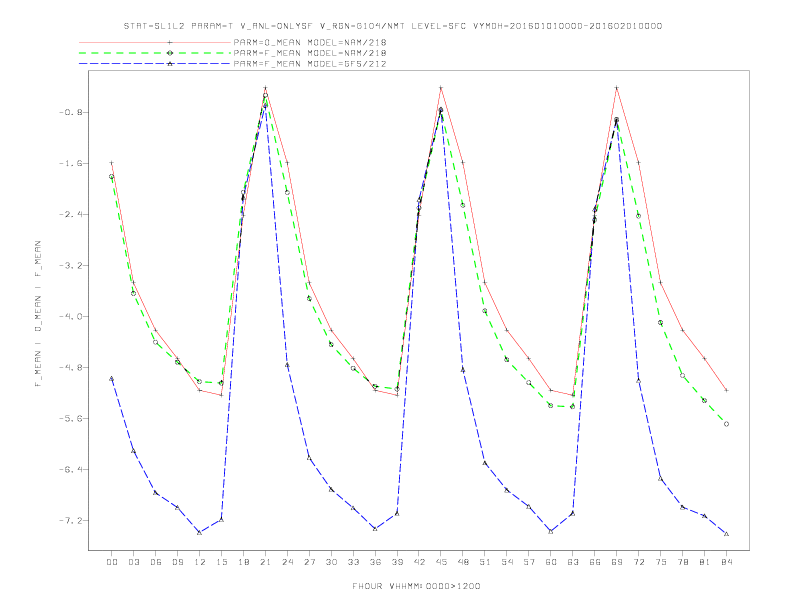
Task: Click x-axis tick label 36
Action: coord(375,562)
